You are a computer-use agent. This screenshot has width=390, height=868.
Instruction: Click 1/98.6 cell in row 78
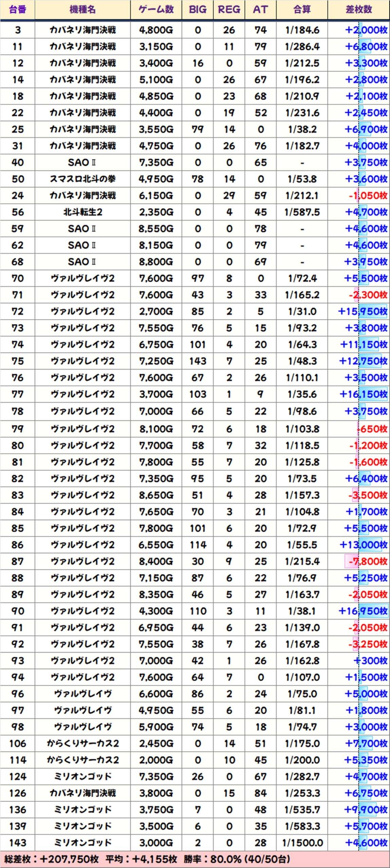(x=302, y=411)
